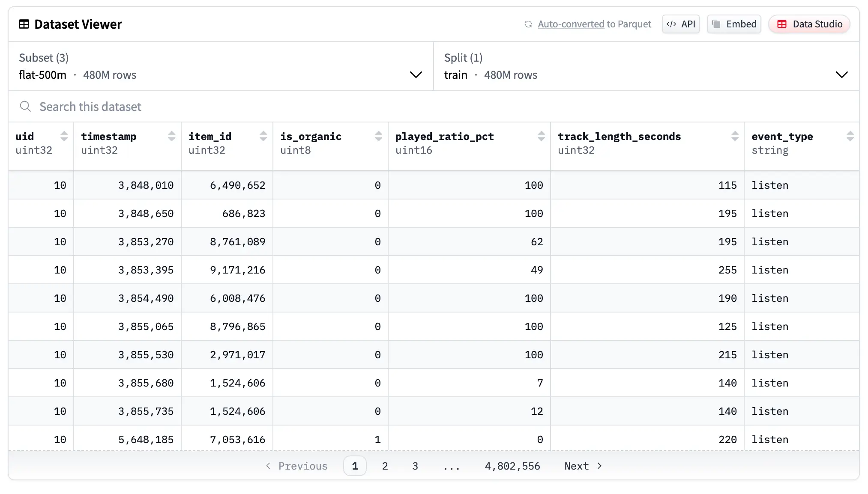Image resolution: width=868 pixels, height=494 pixels.
Task: Open the API button
Action: (681, 24)
